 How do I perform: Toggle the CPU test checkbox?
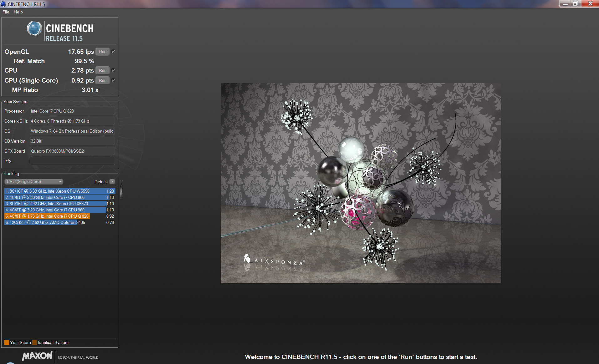point(113,70)
